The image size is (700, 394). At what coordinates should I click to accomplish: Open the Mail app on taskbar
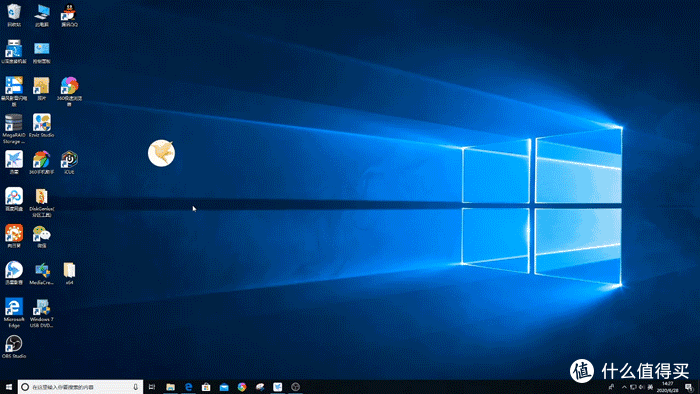tap(224, 387)
